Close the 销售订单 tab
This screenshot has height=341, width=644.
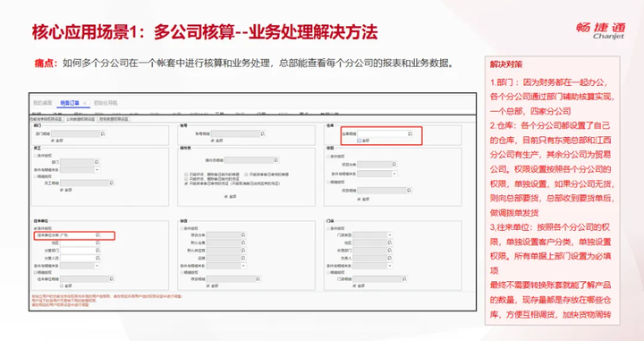[85, 103]
